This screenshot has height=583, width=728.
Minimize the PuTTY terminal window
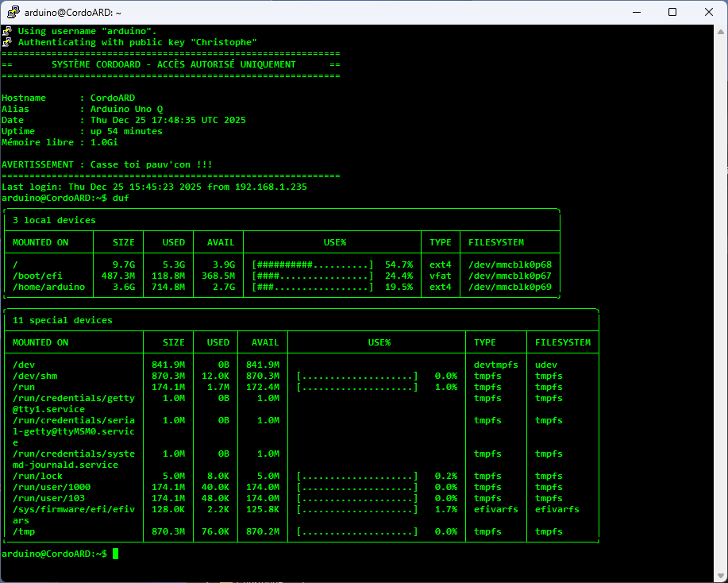(637, 12)
